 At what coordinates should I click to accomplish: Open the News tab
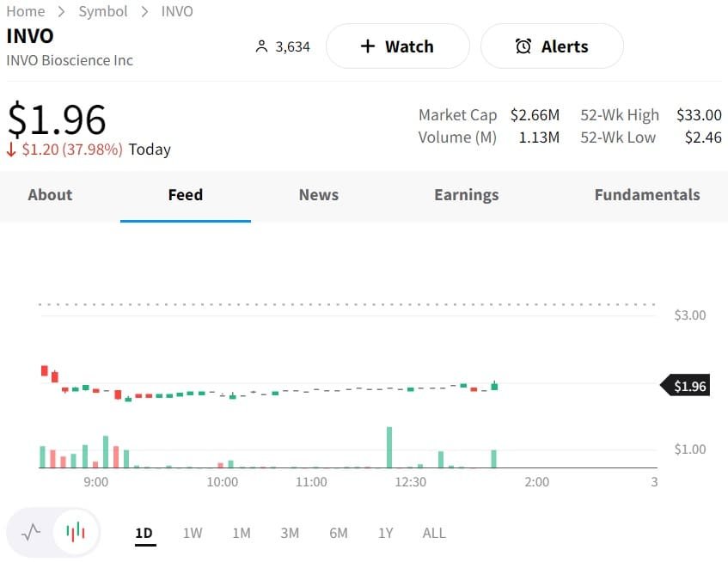[x=319, y=195]
